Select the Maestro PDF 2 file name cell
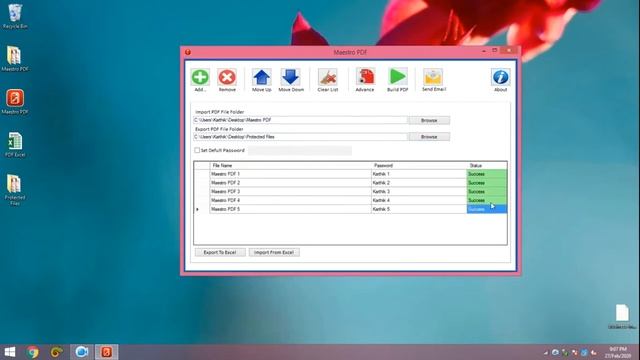Viewport: 640px width, 360px height. (291, 183)
